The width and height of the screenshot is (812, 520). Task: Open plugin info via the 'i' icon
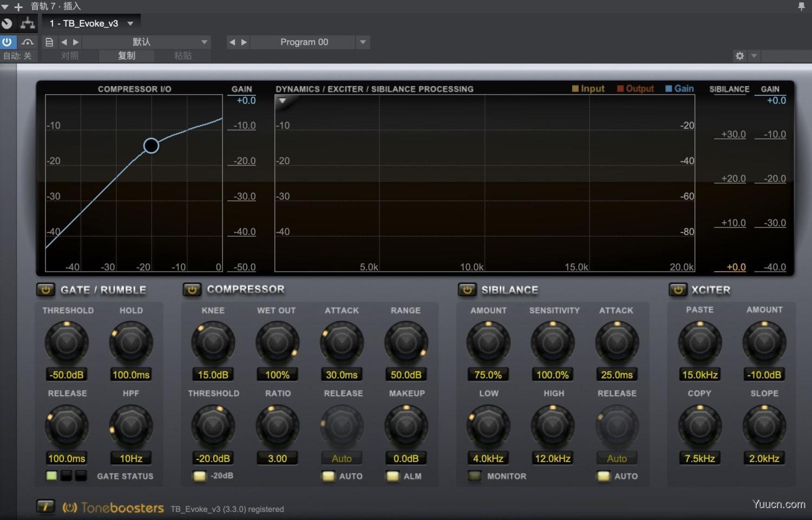click(45, 506)
